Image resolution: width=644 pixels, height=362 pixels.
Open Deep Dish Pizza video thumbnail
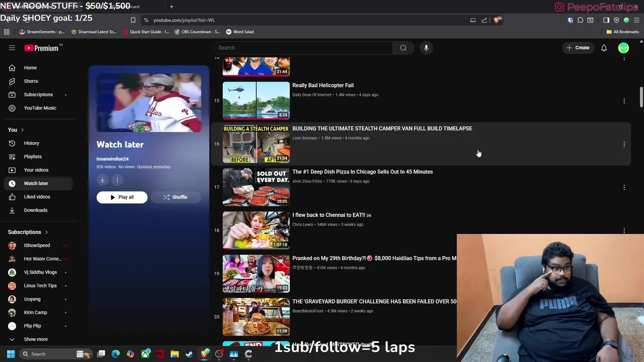[256, 187]
